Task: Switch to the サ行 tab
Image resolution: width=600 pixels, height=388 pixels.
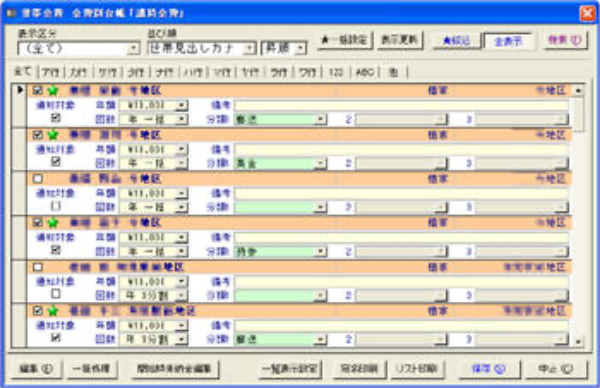Action: [x=107, y=72]
